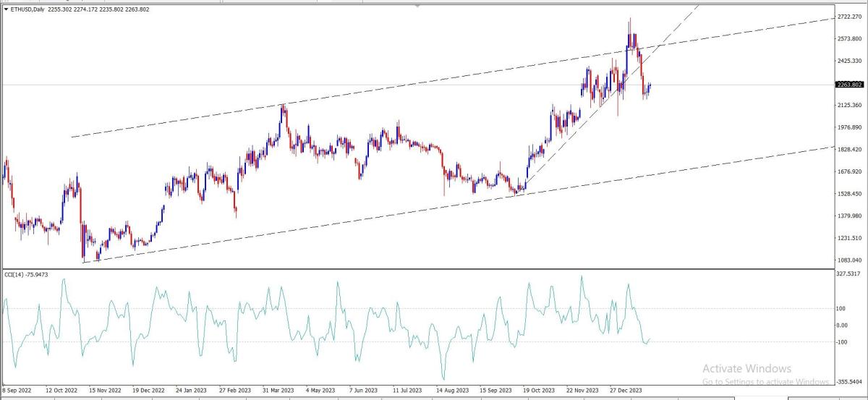Click the 24 Jan 2023 date label

(192, 391)
